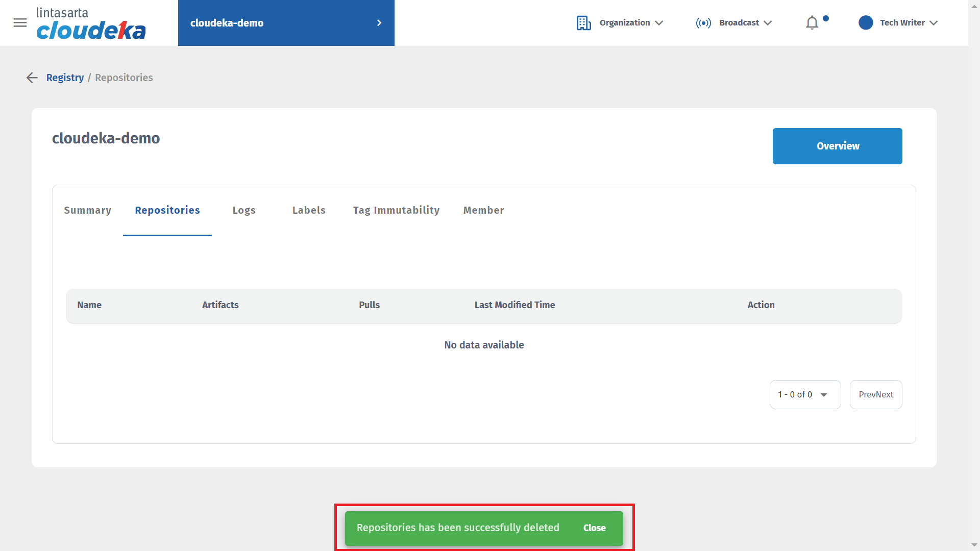Open the hamburger navigation menu

(20, 22)
